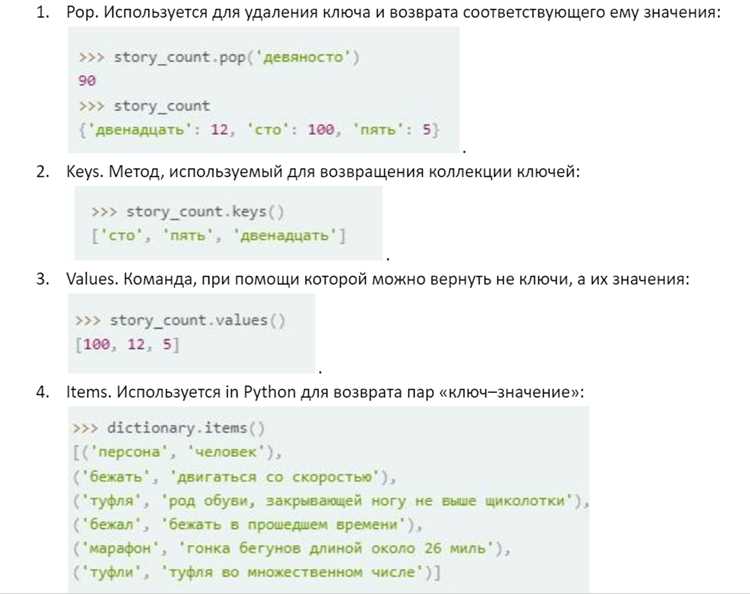Click the 'Values. Команда, при помощи которой' heading line
The image size is (750, 594).
[x=378, y=279]
